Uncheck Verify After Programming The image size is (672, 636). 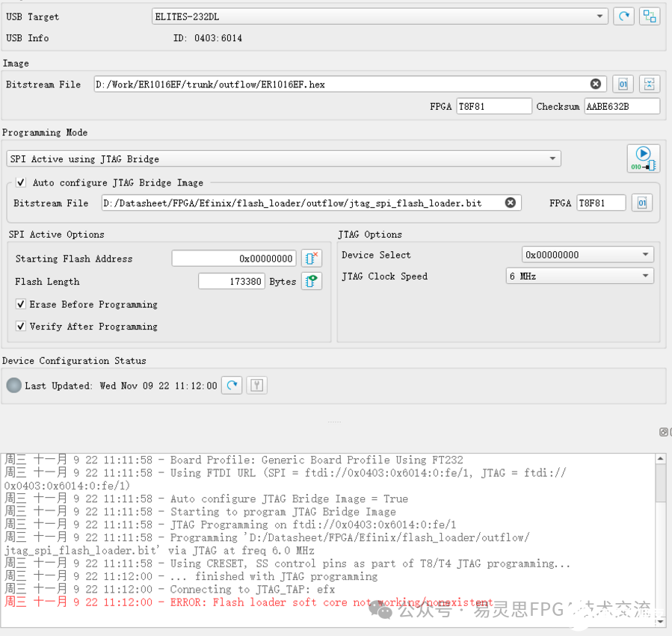pos(21,327)
